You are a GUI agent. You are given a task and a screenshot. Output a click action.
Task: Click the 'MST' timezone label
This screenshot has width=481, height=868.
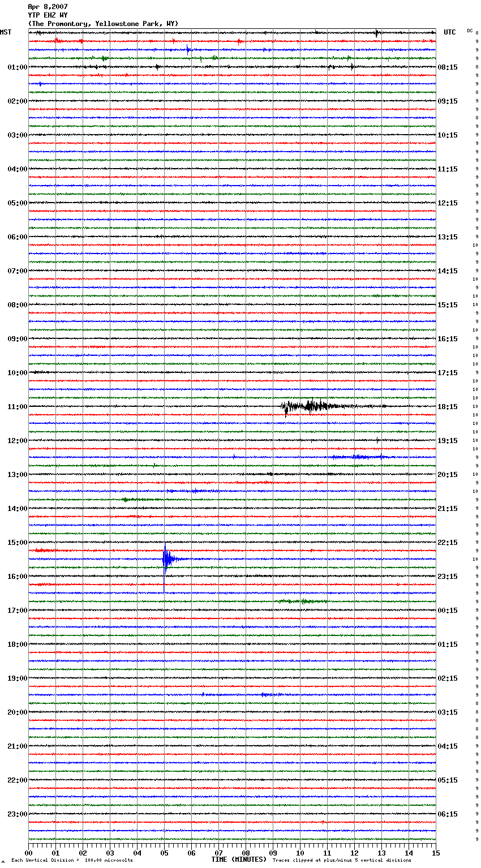pyautogui.click(x=6, y=32)
